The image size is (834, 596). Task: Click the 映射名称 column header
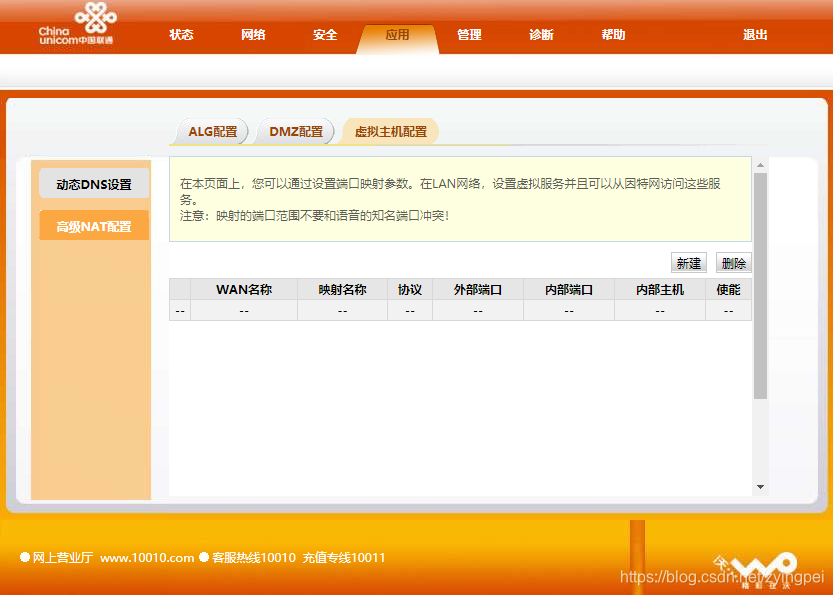point(343,290)
